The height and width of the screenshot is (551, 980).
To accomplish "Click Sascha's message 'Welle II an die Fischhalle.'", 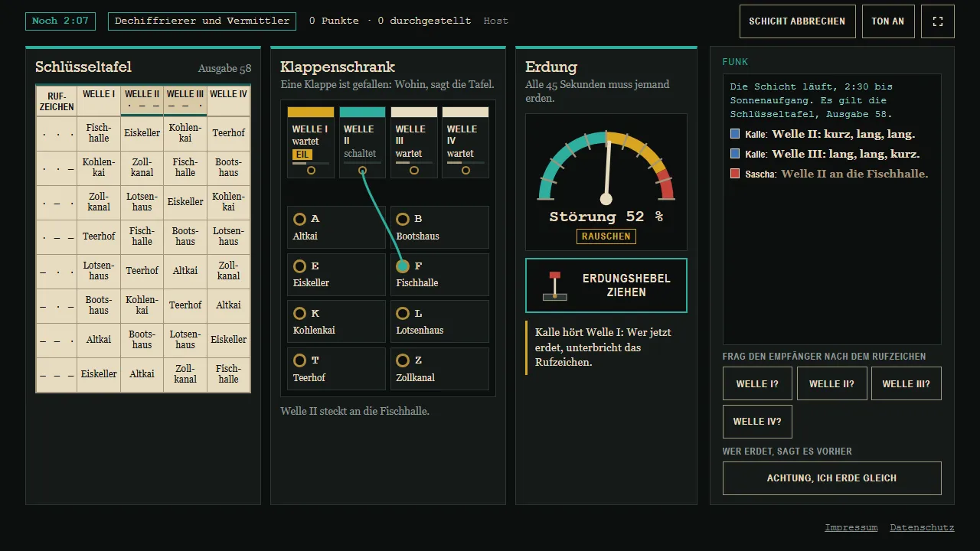I will point(854,174).
